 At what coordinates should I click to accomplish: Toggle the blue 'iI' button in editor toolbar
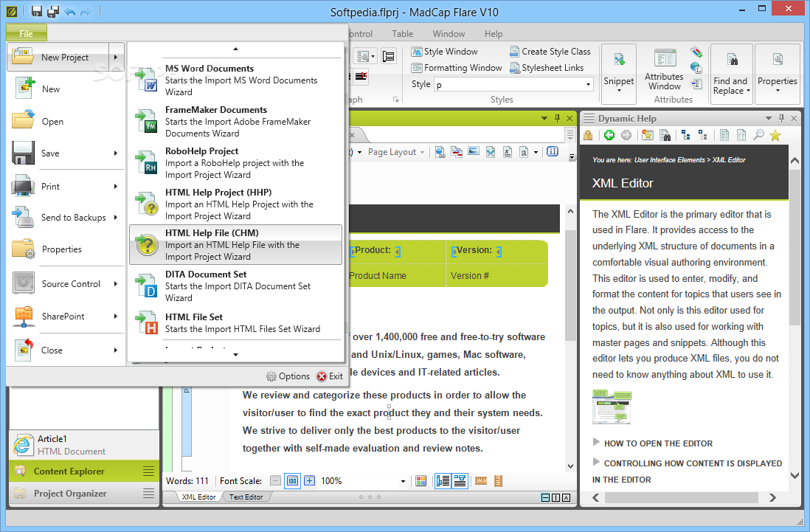pos(553,151)
